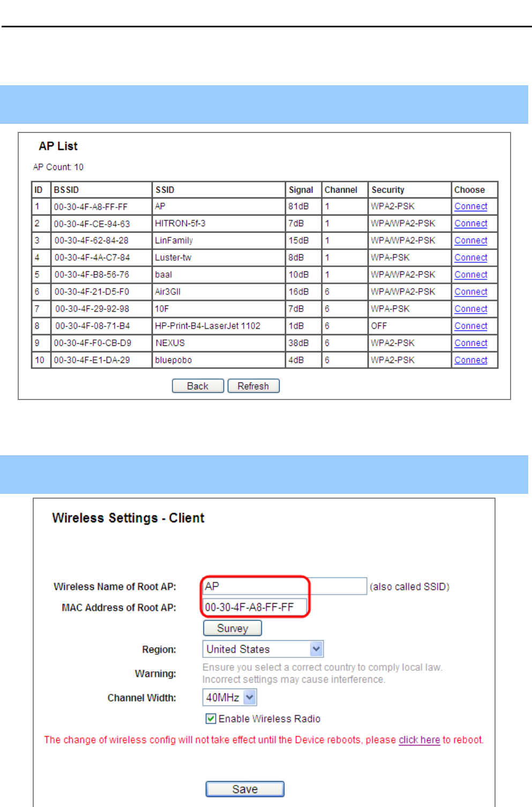
Task: Open the Region dropdown
Action: [263, 649]
